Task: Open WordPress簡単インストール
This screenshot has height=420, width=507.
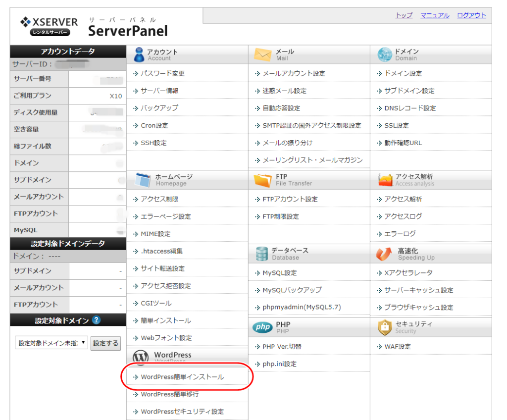Action: [182, 377]
